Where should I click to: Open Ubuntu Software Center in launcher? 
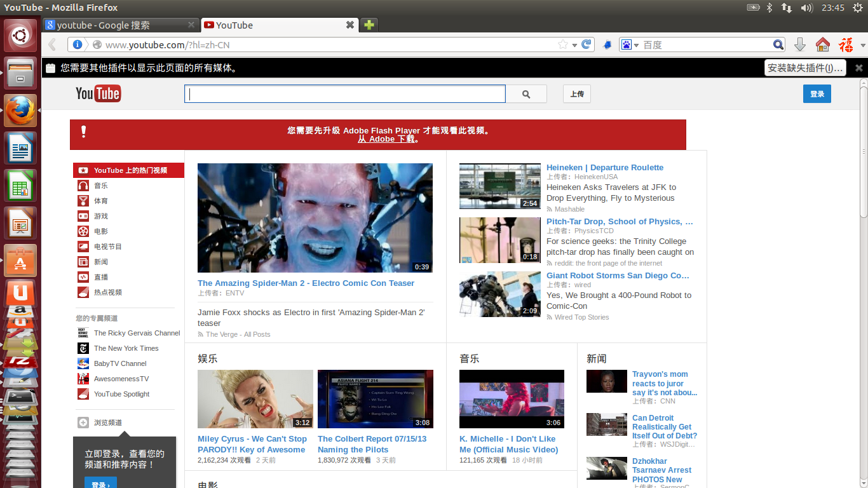tap(20, 261)
